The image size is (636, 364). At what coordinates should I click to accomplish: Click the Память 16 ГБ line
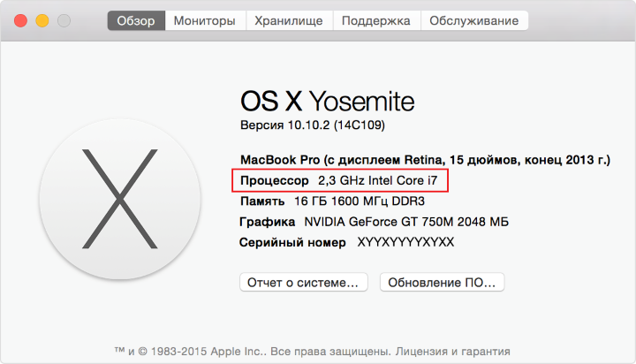[x=333, y=201]
